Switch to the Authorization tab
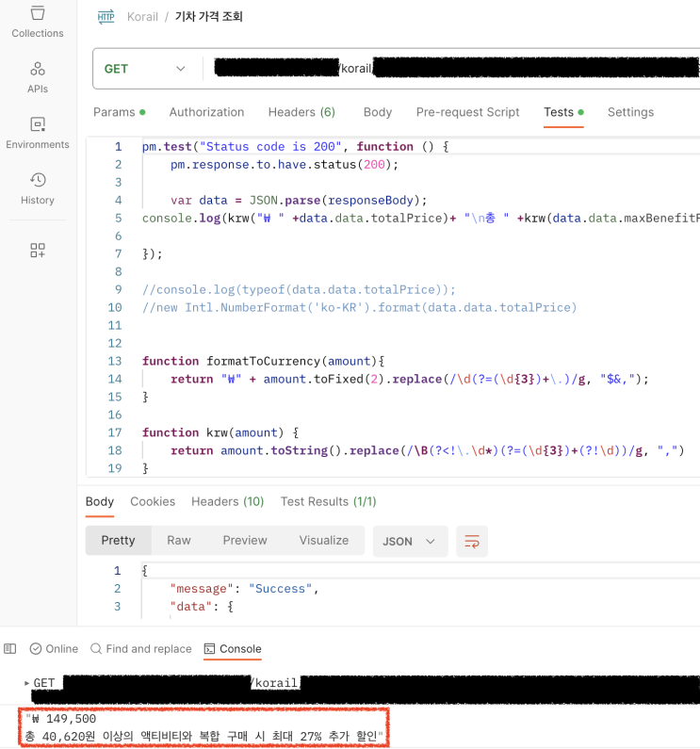 point(206,112)
